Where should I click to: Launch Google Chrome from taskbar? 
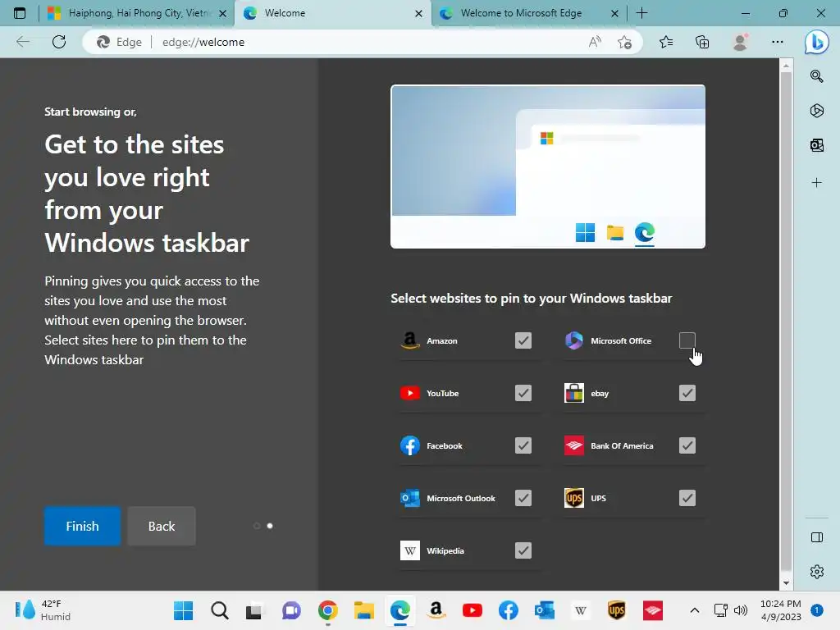[328, 610]
